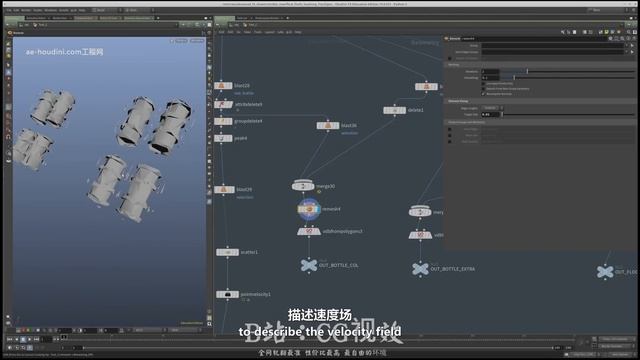Adjust the Smoothing slider
The image size is (640, 360).
pyautogui.click(x=568, y=78)
